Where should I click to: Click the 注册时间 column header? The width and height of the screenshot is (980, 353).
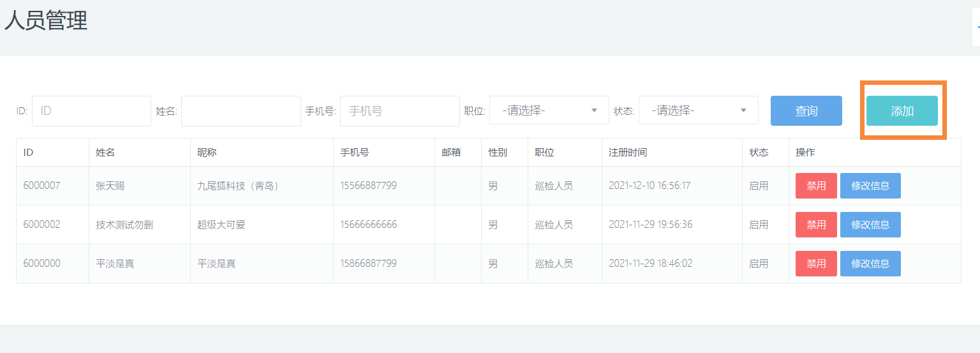tap(628, 153)
